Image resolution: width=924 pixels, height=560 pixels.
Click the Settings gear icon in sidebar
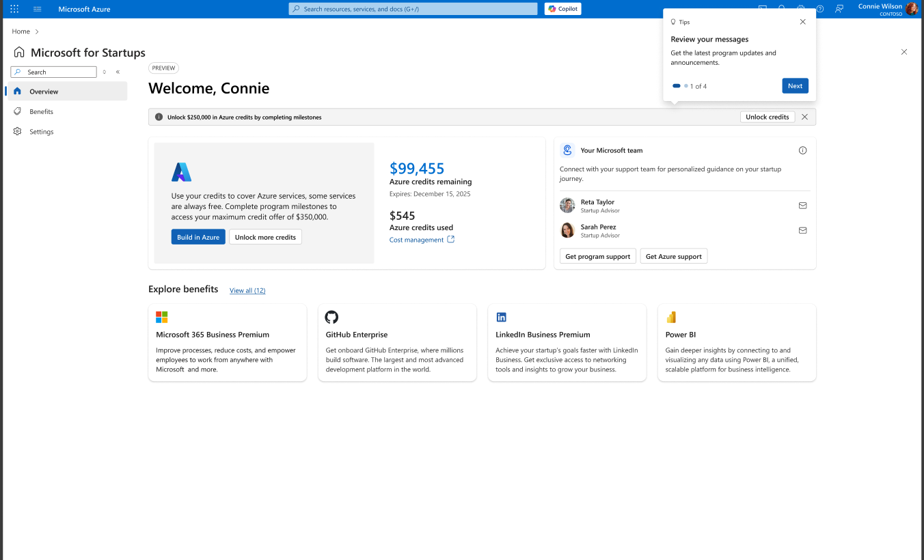click(17, 131)
